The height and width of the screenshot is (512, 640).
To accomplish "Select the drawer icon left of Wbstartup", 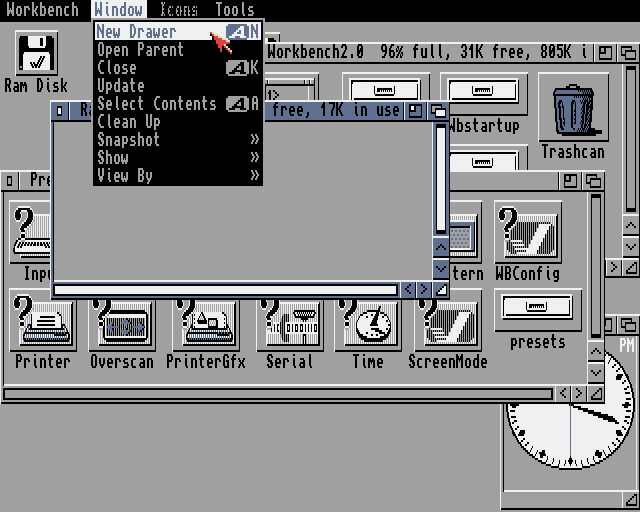I will tap(385, 87).
